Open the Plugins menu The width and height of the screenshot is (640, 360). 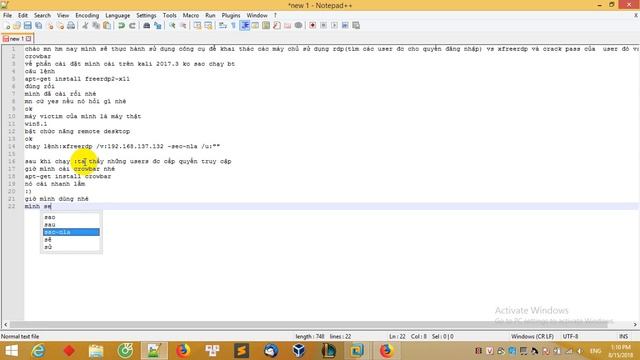point(231,16)
